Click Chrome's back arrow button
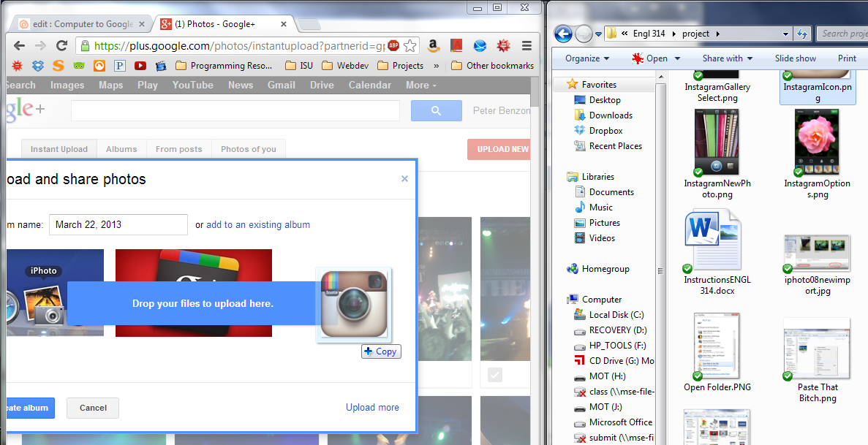Viewport: 868px width, 445px height. tap(19, 45)
